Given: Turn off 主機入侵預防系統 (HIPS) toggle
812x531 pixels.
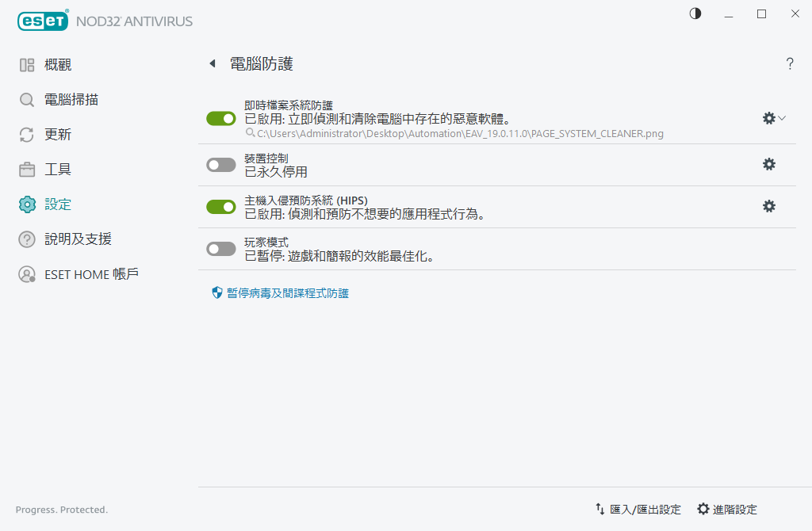Looking at the screenshot, I should (x=221, y=207).
